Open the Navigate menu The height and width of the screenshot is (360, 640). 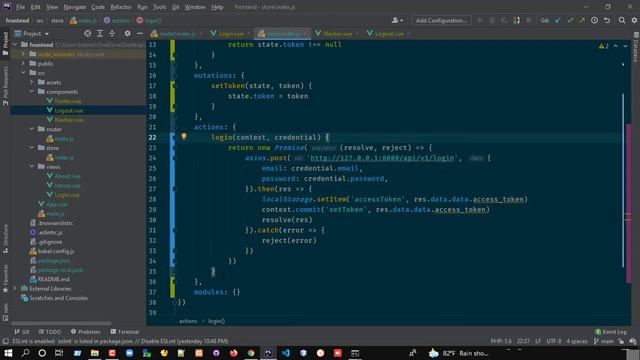point(75,7)
